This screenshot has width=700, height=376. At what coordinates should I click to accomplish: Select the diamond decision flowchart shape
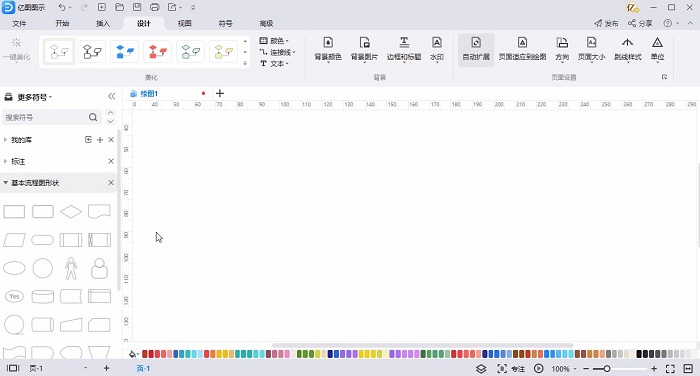(x=71, y=212)
